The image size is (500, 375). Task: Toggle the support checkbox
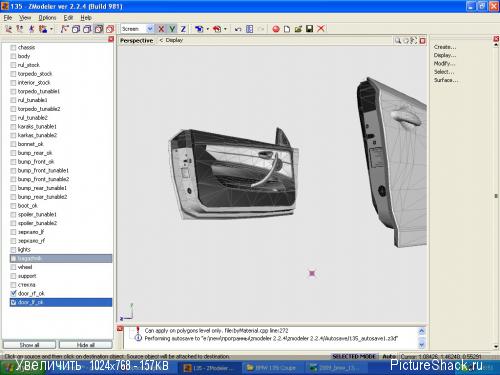(13, 276)
